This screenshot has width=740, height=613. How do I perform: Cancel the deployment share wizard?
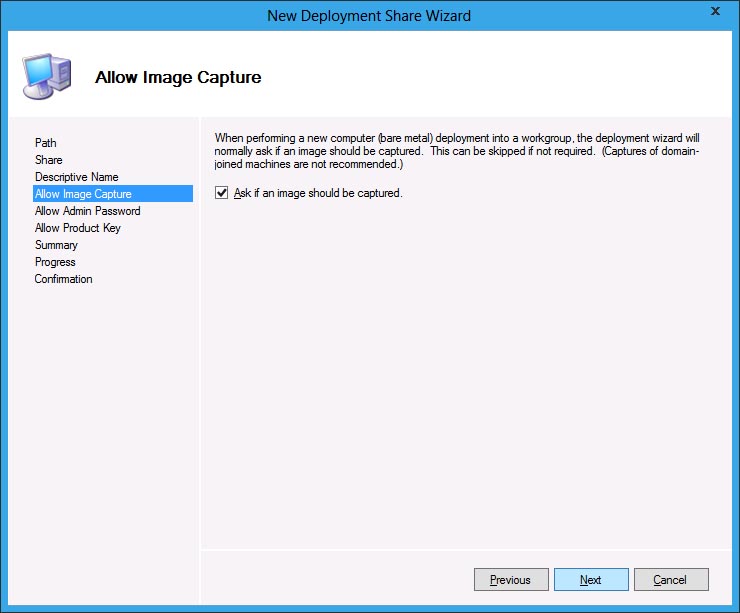pyautogui.click(x=670, y=580)
